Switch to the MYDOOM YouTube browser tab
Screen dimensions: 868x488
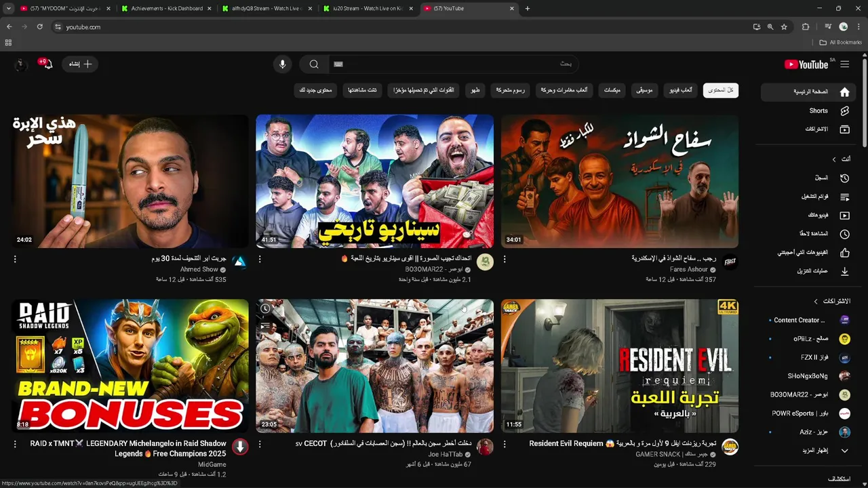tap(66, 8)
